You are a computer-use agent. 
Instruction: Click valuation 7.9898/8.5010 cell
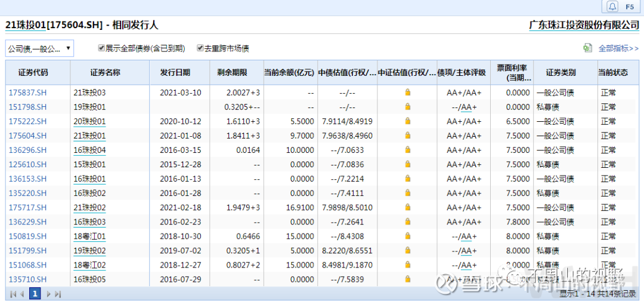346,207
